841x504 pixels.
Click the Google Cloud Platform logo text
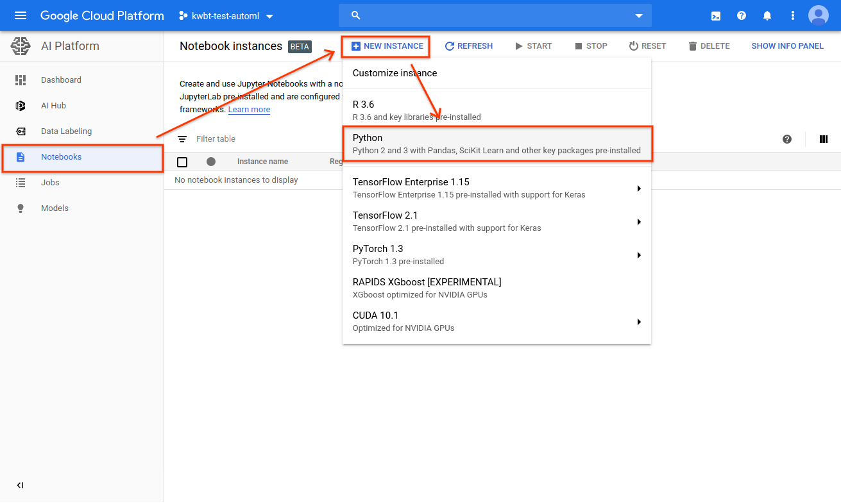click(x=102, y=15)
